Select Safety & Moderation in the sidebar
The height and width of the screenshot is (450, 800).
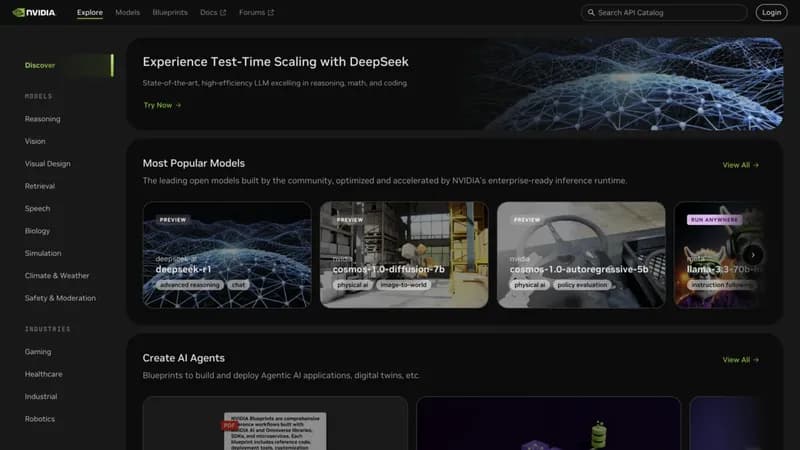tap(60, 298)
